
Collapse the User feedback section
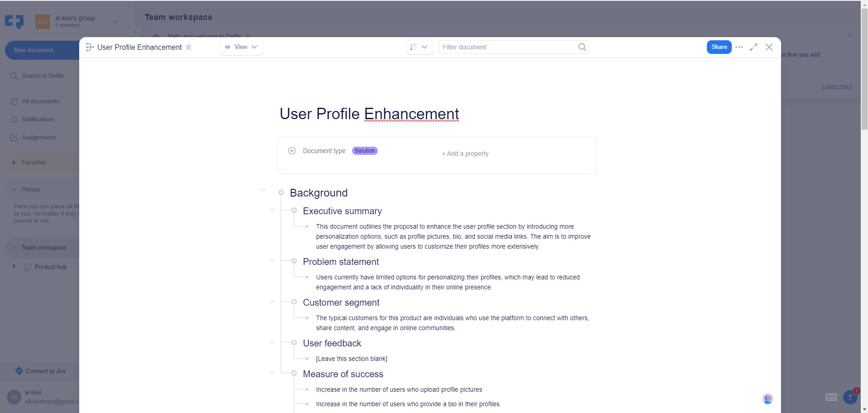pyautogui.click(x=272, y=342)
